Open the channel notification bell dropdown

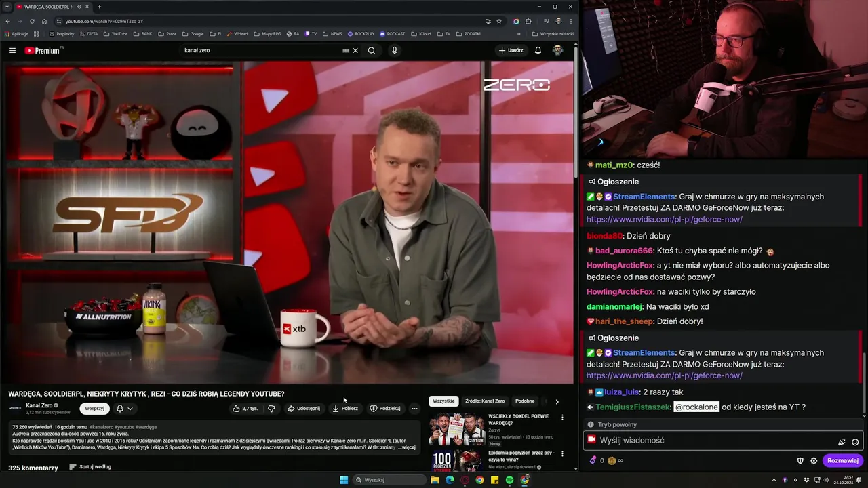tap(124, 409)
